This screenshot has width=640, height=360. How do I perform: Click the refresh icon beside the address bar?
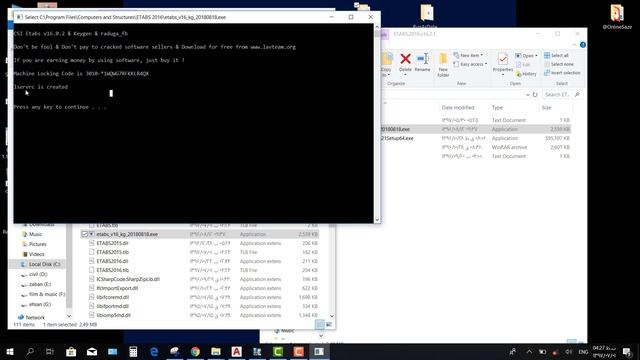pyautogui.click(x=535, y=94)
